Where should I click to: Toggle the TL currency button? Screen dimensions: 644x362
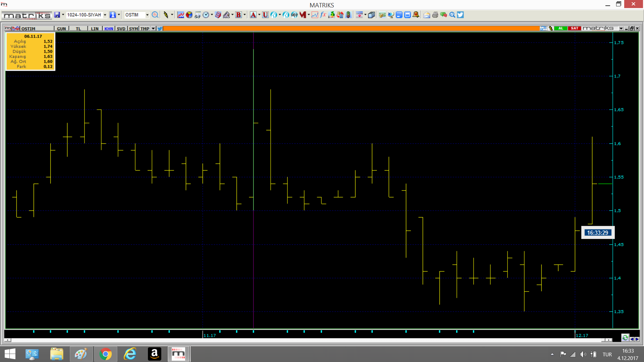point(78,28)
